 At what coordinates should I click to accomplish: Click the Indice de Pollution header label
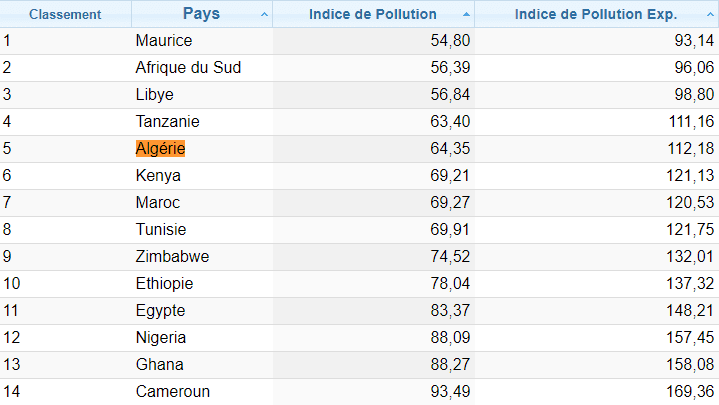click(372, 15)
